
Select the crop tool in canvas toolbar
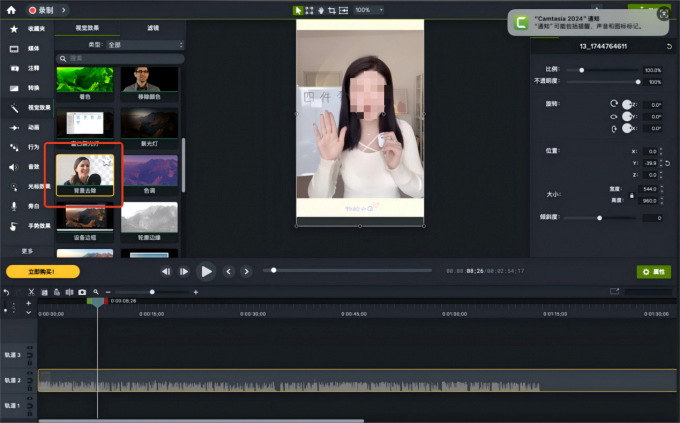332,10
